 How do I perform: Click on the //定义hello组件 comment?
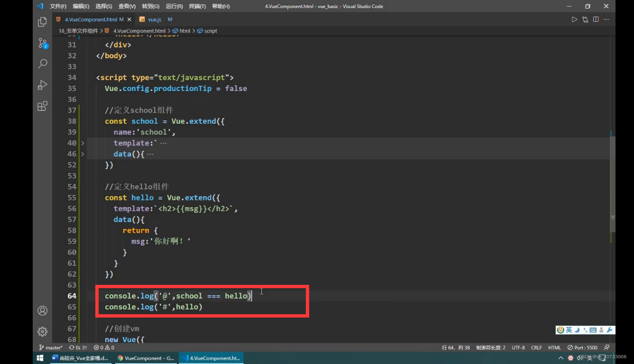pyautogui.click(x=137, y=186)
